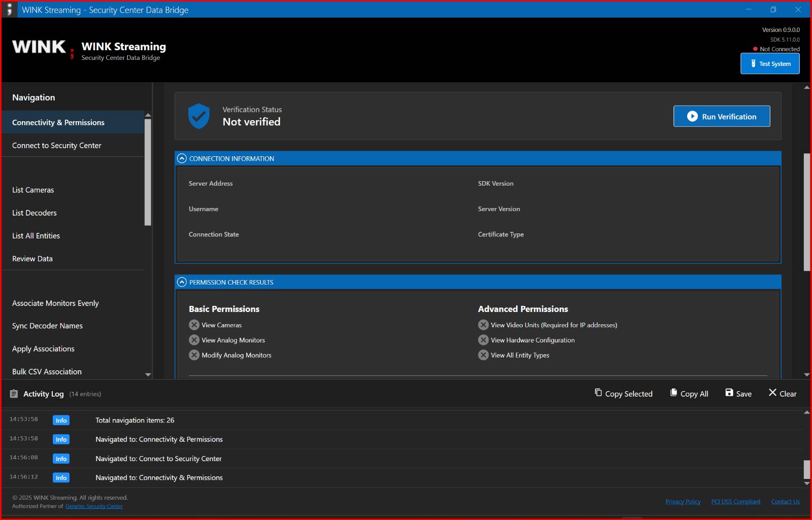Screen dimensions: 812x520
Task: Click the main content scroll down arrow
Action: pos(807,375)
